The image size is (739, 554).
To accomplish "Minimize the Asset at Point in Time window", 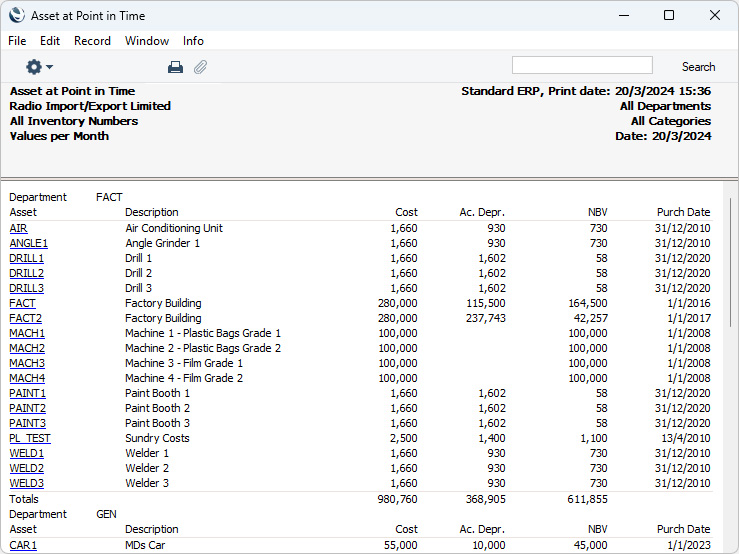I will pos(624,16).
